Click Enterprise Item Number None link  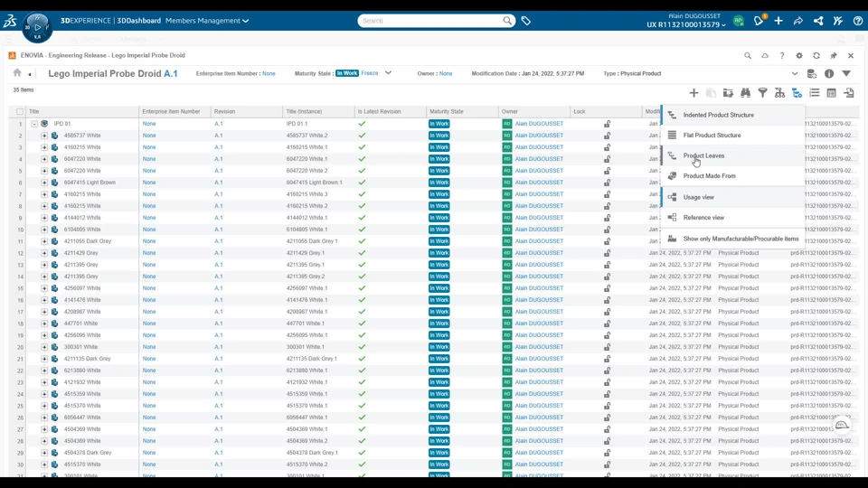pyautogui.click(x=269, y=73)
